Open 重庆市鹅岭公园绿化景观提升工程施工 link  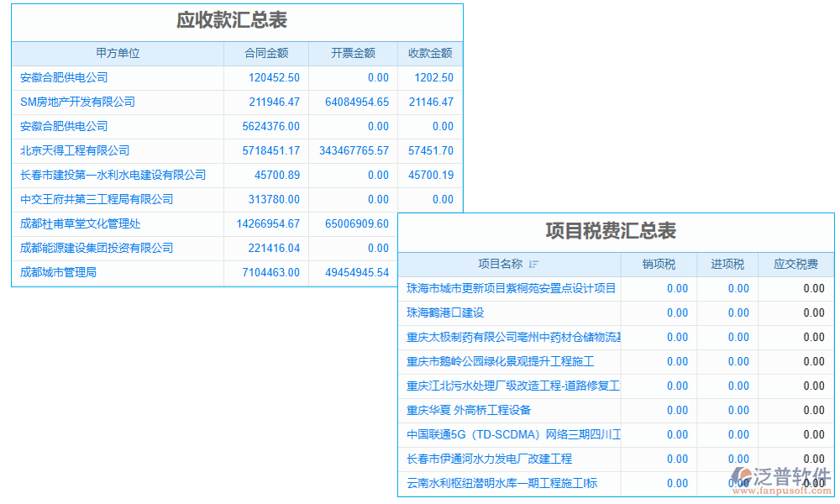coord(501,361)
